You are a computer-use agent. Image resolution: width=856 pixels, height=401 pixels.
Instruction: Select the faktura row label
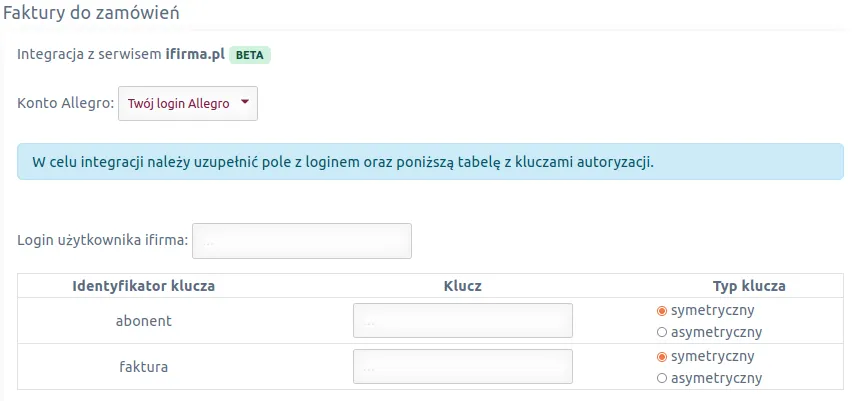click(x=143, y=367)
